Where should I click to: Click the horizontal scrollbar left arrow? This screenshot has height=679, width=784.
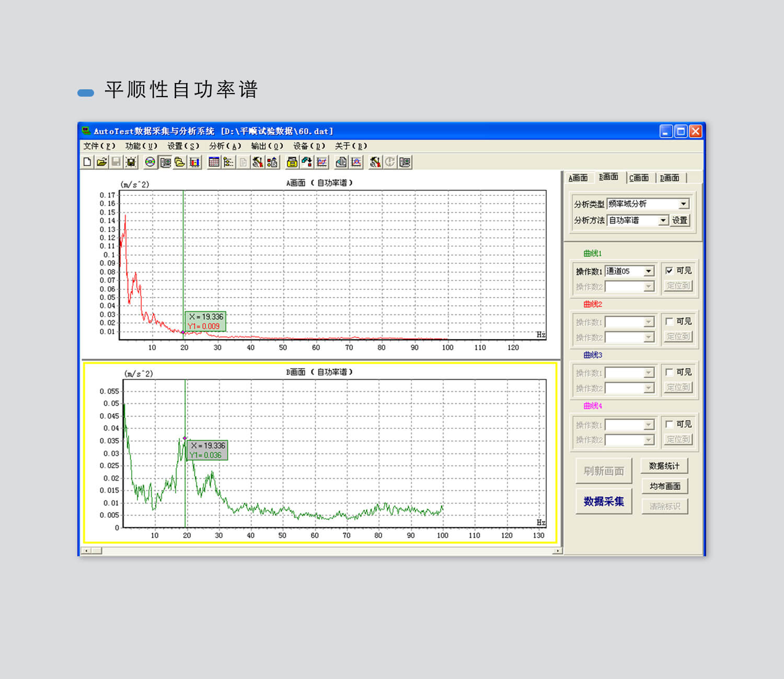coord(86,551)
